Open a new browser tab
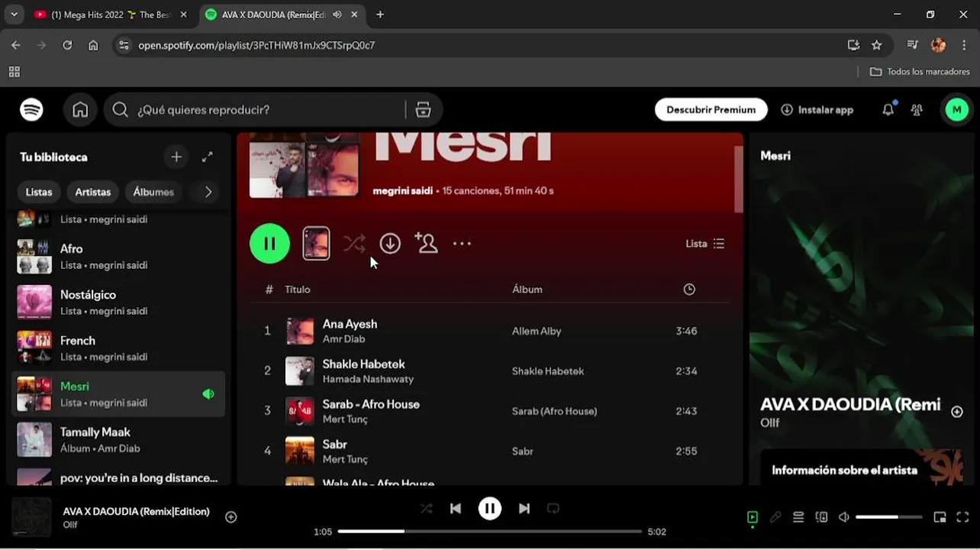The width and height of the screenshot is (980, 550). pyautogui.click(x=380, y=15)
